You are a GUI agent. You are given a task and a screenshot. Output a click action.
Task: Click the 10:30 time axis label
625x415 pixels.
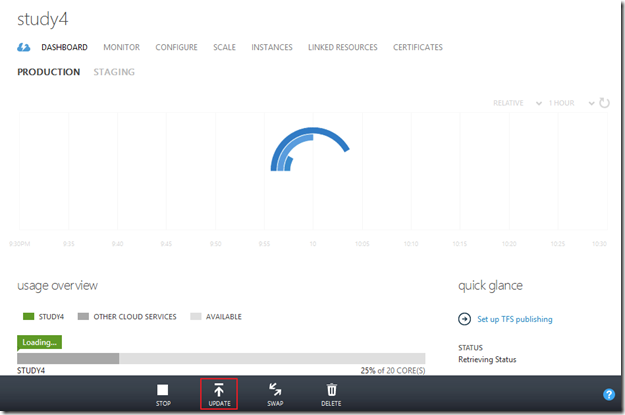click(x=599, y=244)
